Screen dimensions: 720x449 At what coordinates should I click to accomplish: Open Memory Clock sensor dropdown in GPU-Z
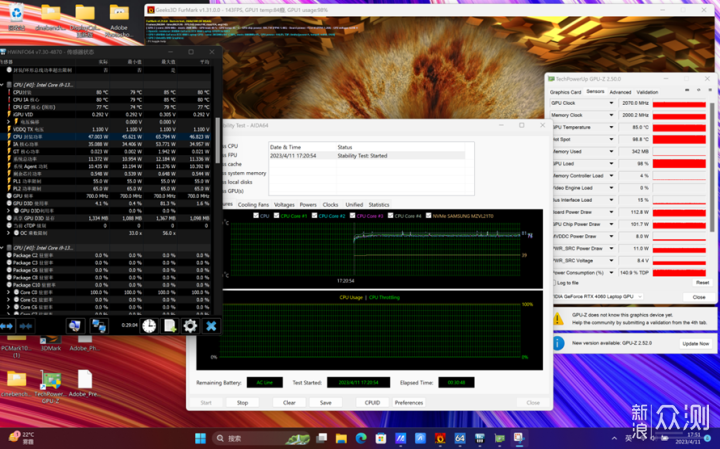click(x=611, y=115)
